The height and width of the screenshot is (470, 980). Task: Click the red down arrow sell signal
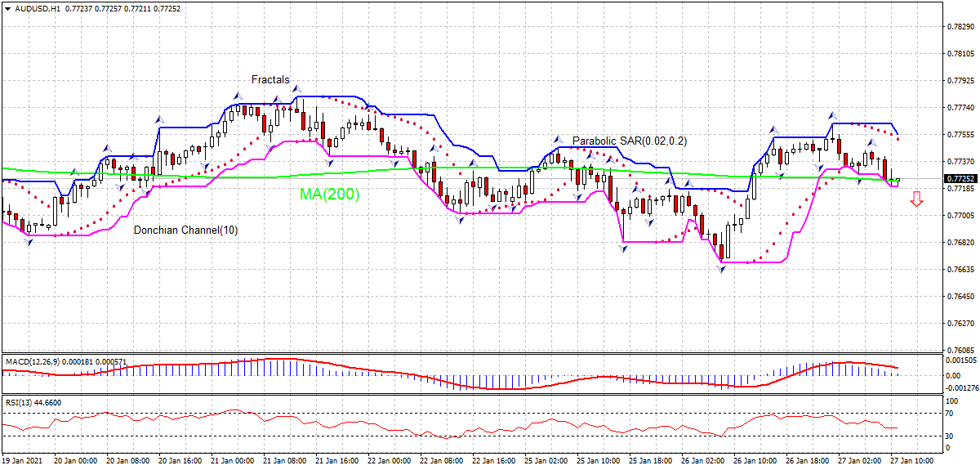click(916, 199)
